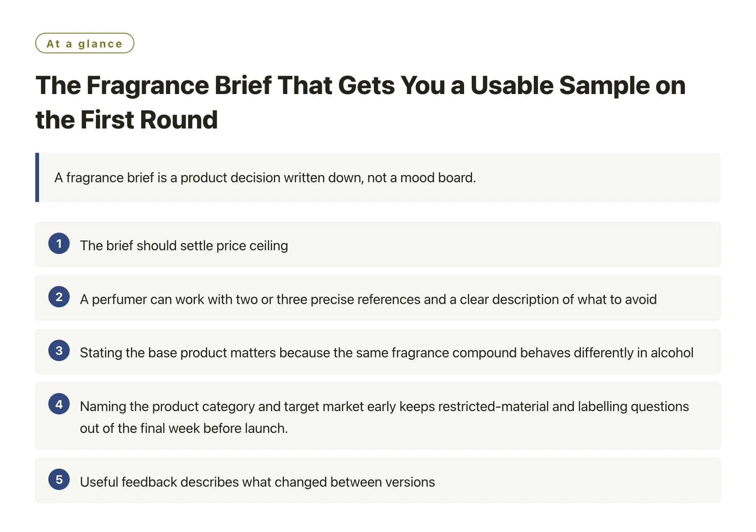The height and width of the screenshot is (532, 756).
Task: Select the 'price ceiling' list item text
Action: click(x=184, y=246)
